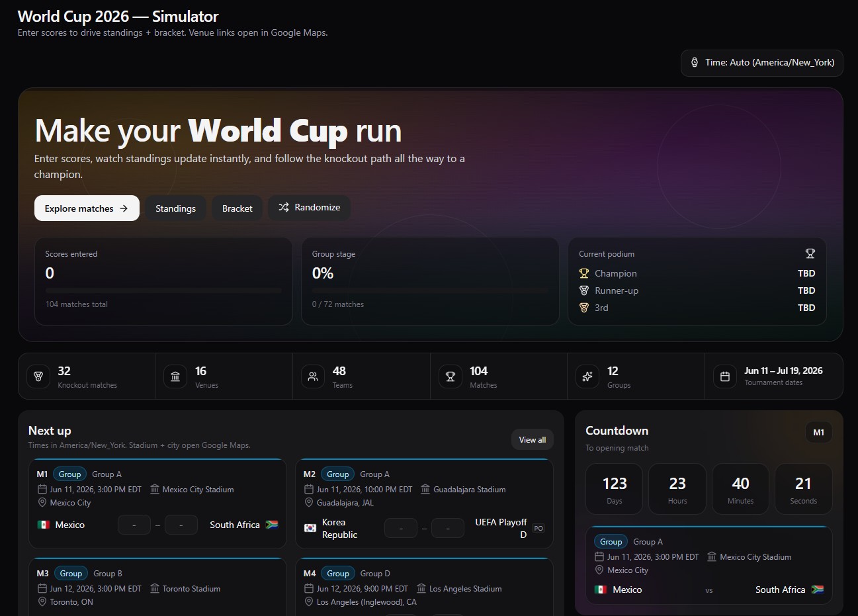The width and height of the screenshot is (858, 616).
Task: Click the calendar icon beside Tournament dates
Action: pyautogui.click(x=725, y=376)
